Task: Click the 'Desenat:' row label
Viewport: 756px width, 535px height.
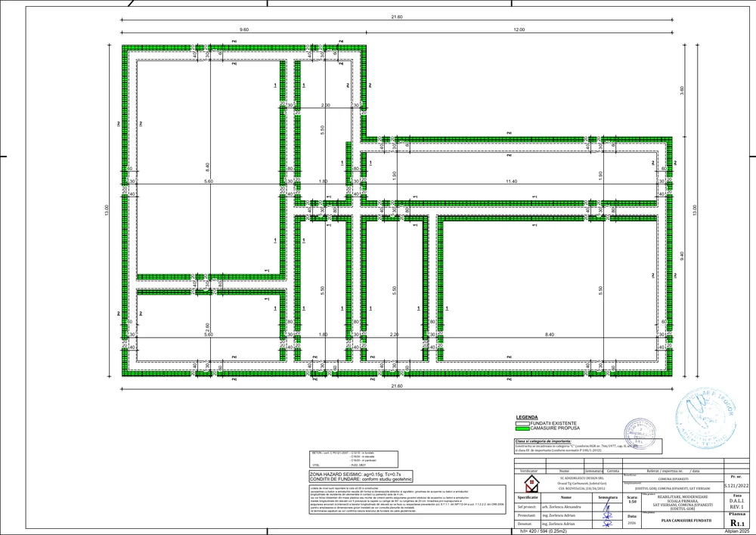Action: (x=525, y=524)
